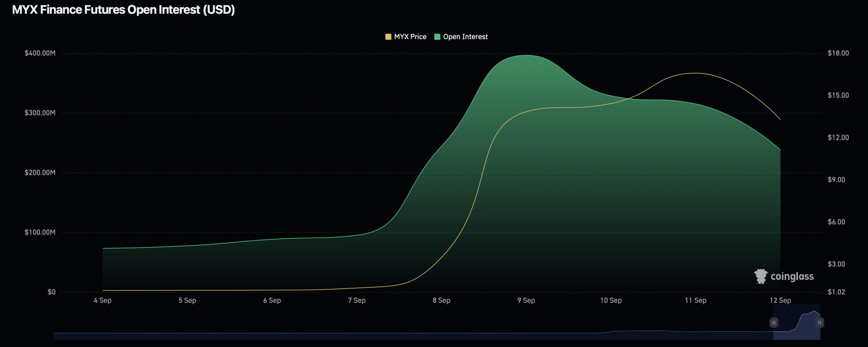This screenshot has height=347, width=868.
Task: Click the 12 Sep date label
Action: coord(780,300)
